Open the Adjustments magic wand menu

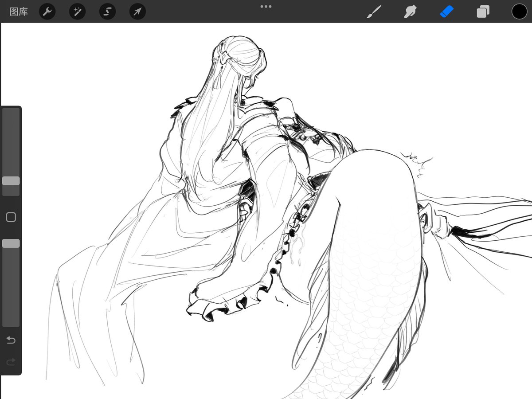[77, 12]
